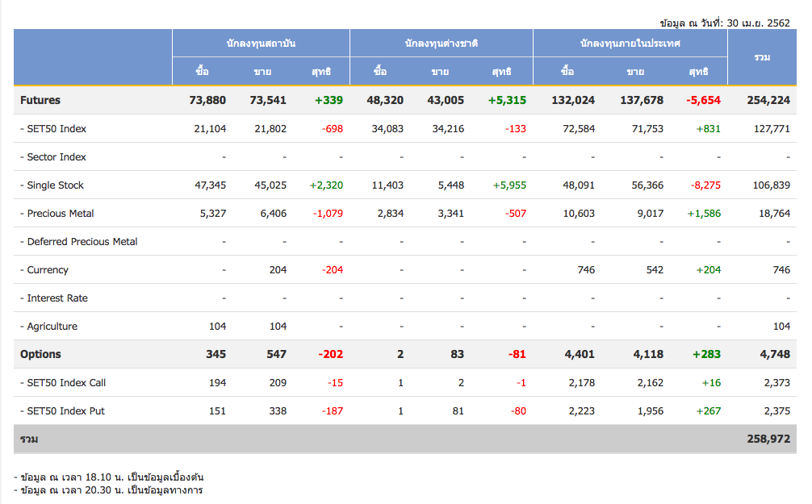
Task: Select the Options total 4,748
Action: click(x=775, y=355)
